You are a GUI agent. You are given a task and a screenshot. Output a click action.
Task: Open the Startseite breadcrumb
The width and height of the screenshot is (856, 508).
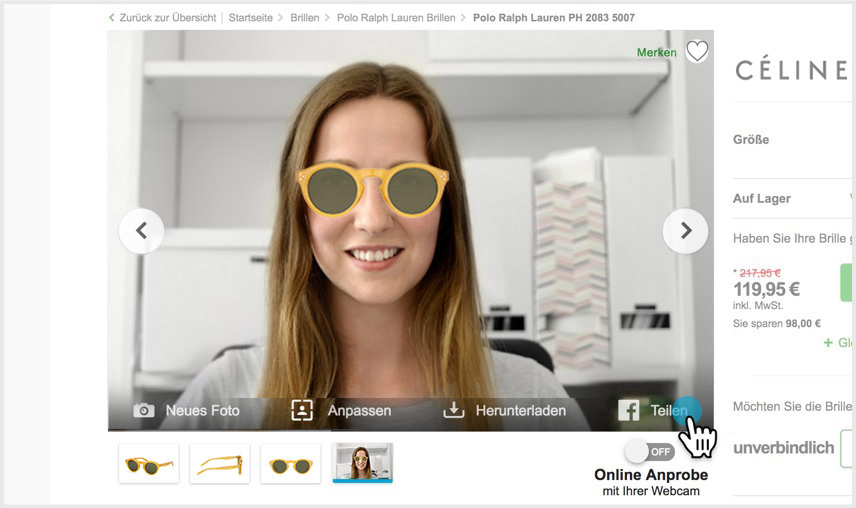pyautogui.click(x=252, y=18)
